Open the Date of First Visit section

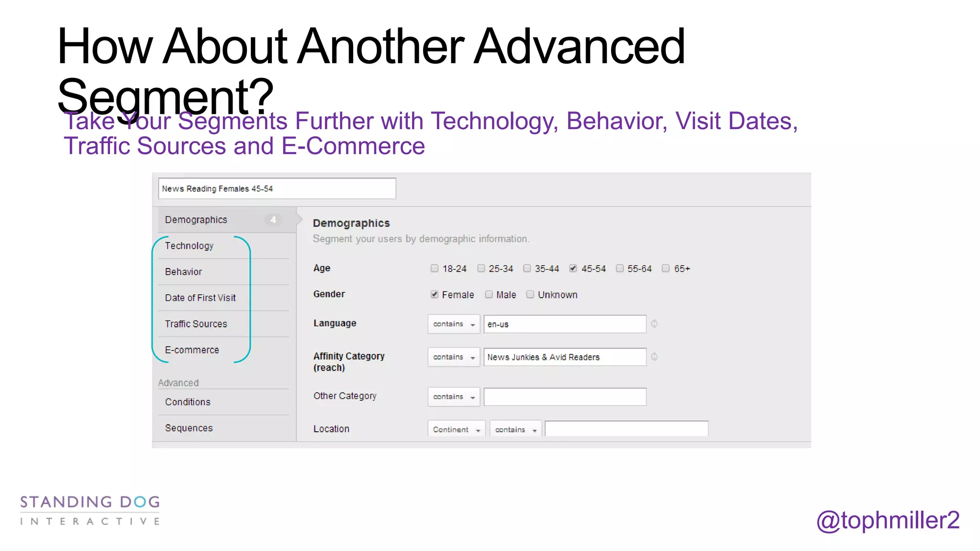pos(223,298)
